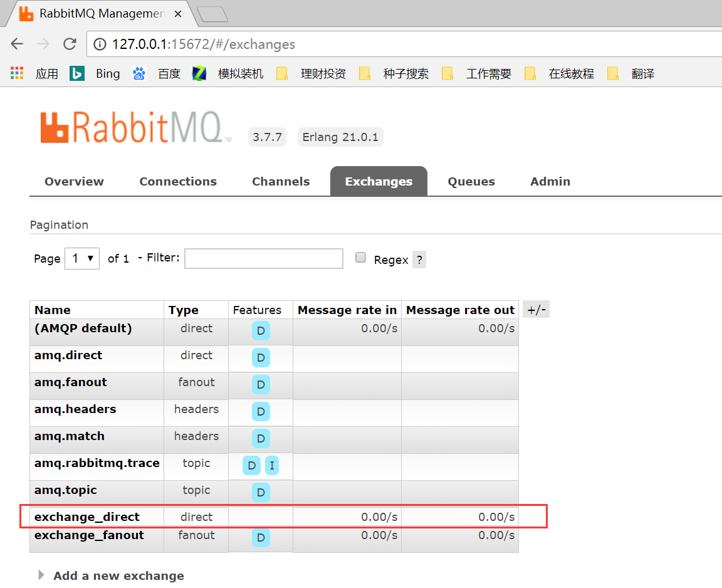Viewport: 722px width, 588px height.
Task: Click the D badge for amq.rabbitmq.trace
Action: coord(251,466)
